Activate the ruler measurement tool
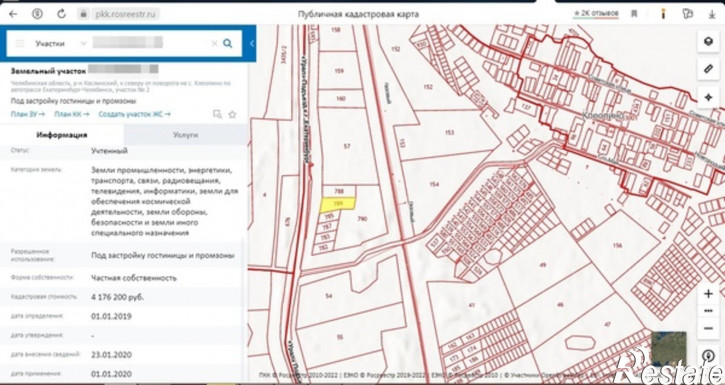 click(708, 69)
